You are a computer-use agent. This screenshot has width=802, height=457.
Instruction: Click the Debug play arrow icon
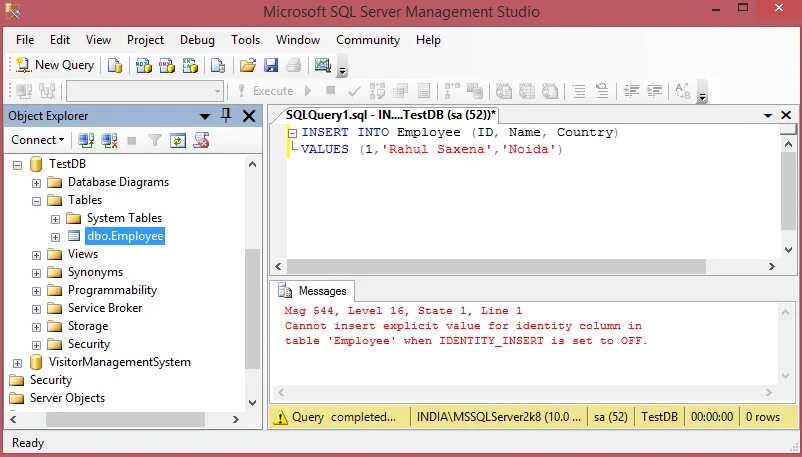tap(308, 91)
